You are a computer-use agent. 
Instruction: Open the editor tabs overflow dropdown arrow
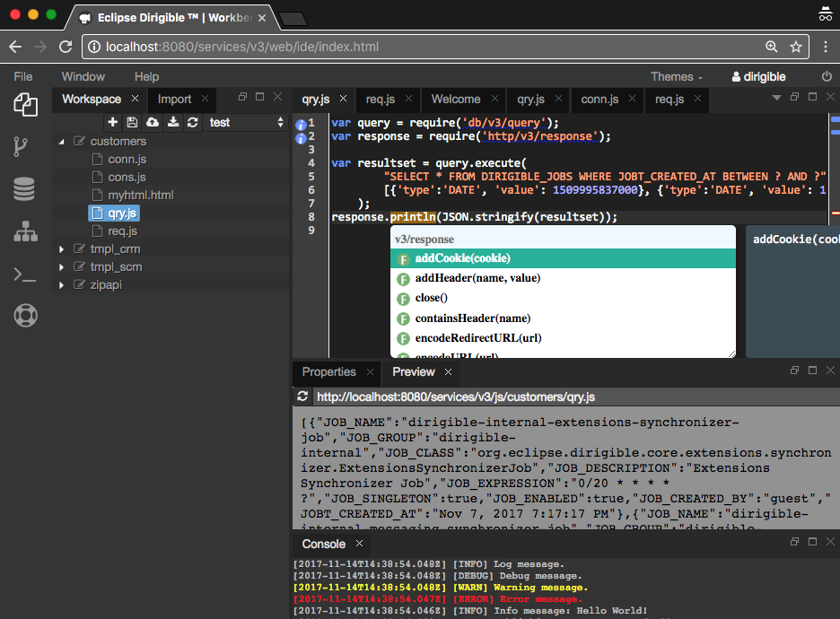tap(776, 98)
